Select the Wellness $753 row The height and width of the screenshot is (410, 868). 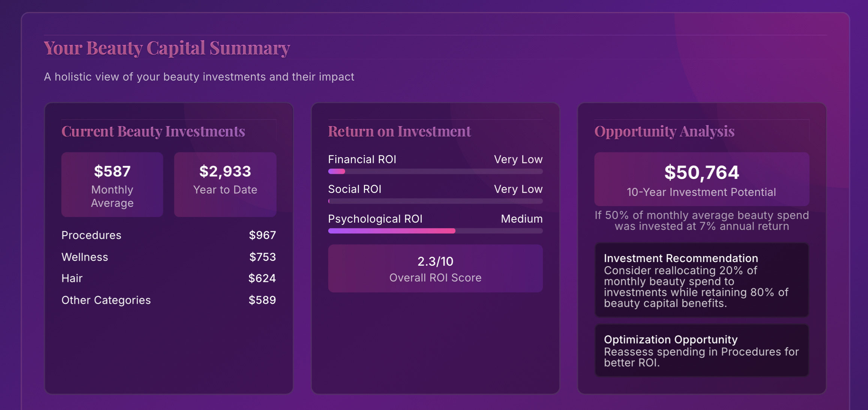(x=168, y=257)
